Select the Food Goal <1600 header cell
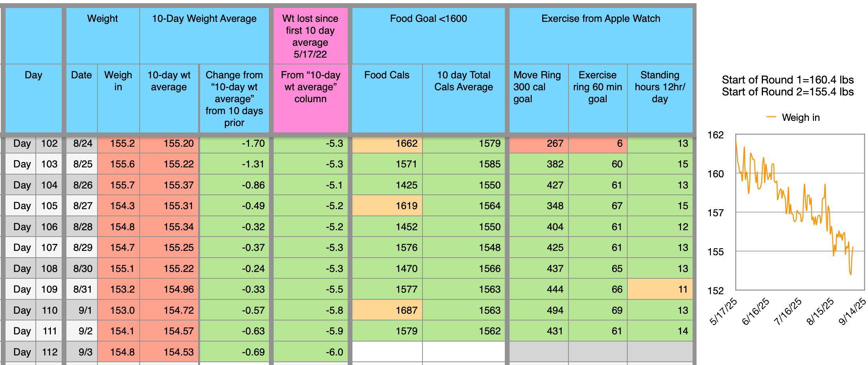The height and width of the screenshot is (365, 868). click(x=428, y=36)
